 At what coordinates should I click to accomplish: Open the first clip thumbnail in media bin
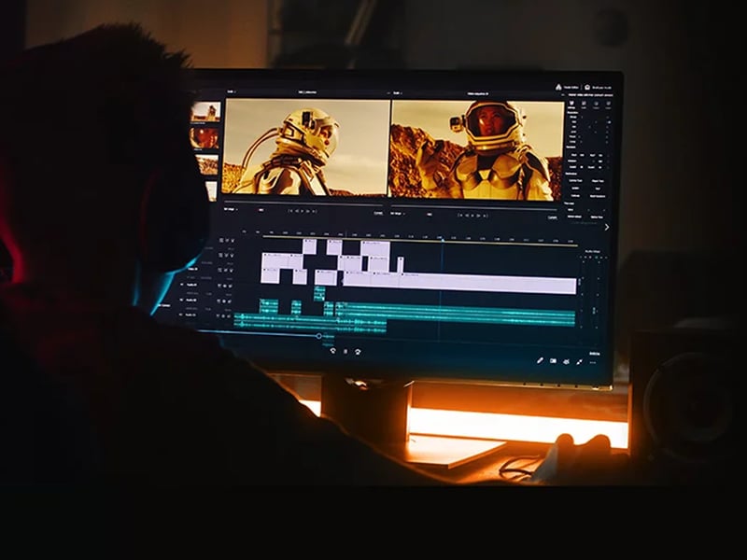[205, 111]
